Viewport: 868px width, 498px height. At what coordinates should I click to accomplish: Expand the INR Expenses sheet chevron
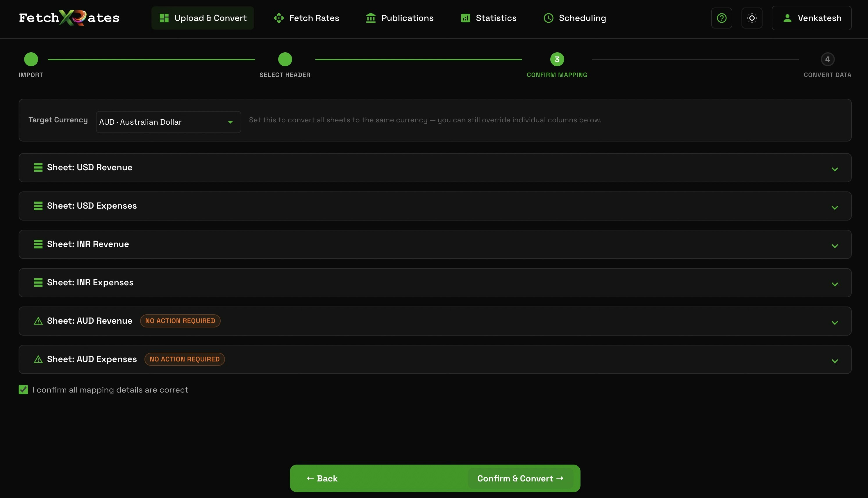tap(835, 284)
